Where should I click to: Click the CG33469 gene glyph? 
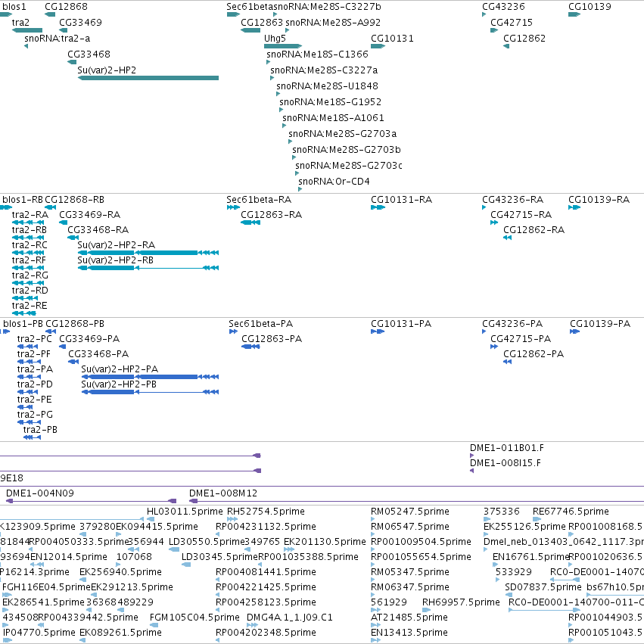click(64, 30)
